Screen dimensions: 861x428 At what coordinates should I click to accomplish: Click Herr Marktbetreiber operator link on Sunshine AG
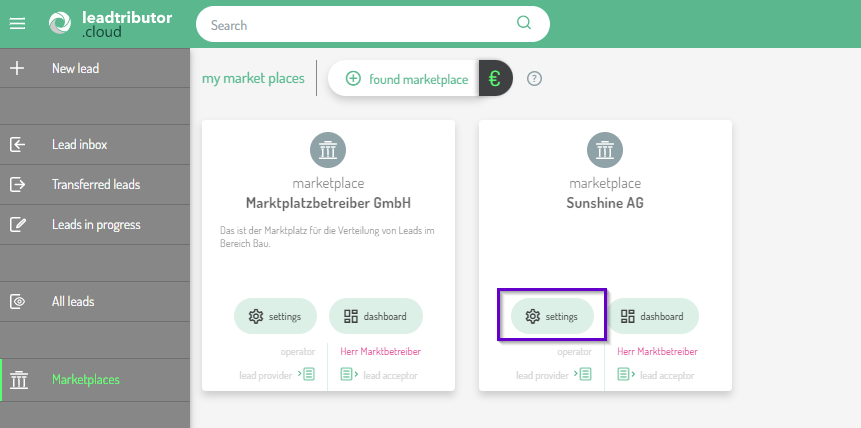tap(657, 352)
